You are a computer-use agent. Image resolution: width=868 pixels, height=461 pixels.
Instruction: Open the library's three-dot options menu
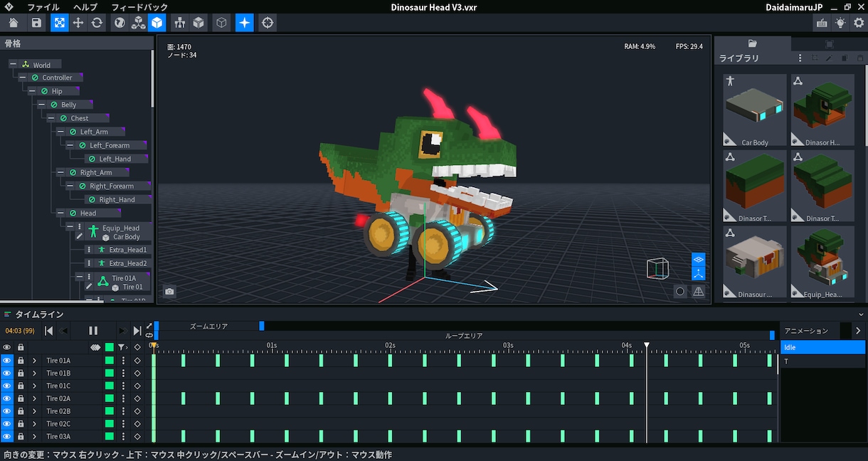click(x=800, y=58)
